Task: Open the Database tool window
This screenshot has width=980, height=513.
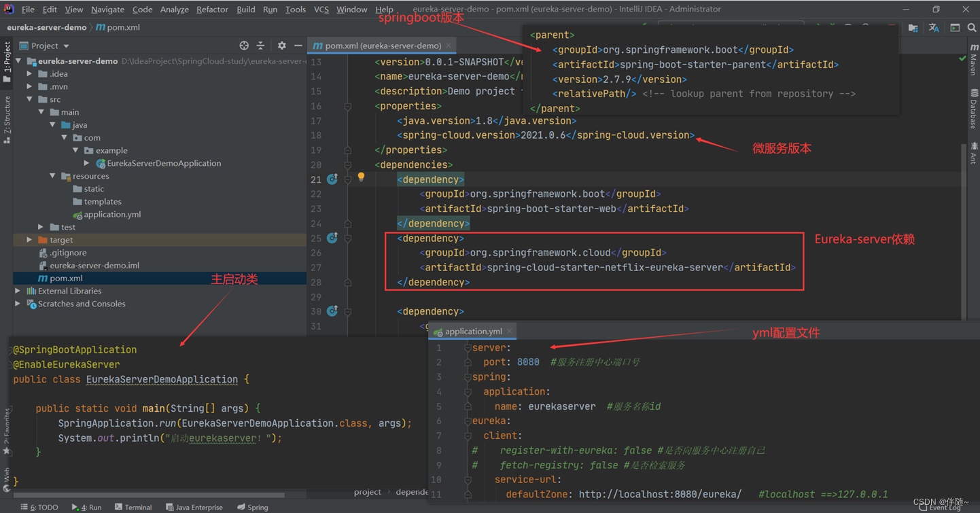Action: click(973, 108)
